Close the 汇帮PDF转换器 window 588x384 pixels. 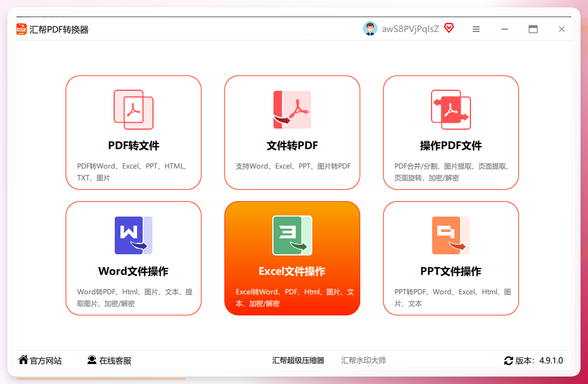click(x=561, y=29)
